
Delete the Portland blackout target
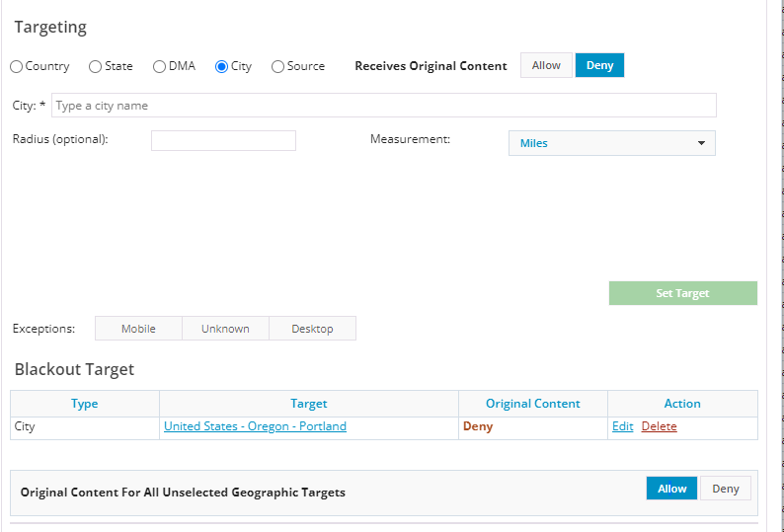[x=659, y=426]
